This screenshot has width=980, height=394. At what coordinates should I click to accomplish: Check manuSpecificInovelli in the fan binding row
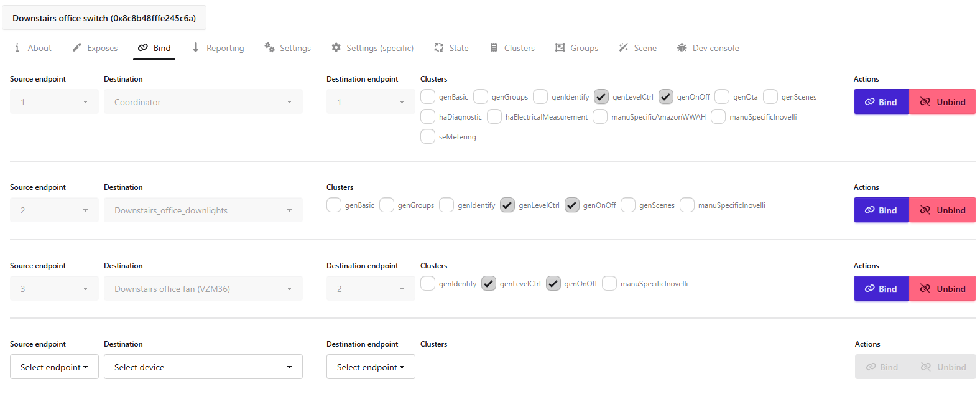[x=609, y=284]
